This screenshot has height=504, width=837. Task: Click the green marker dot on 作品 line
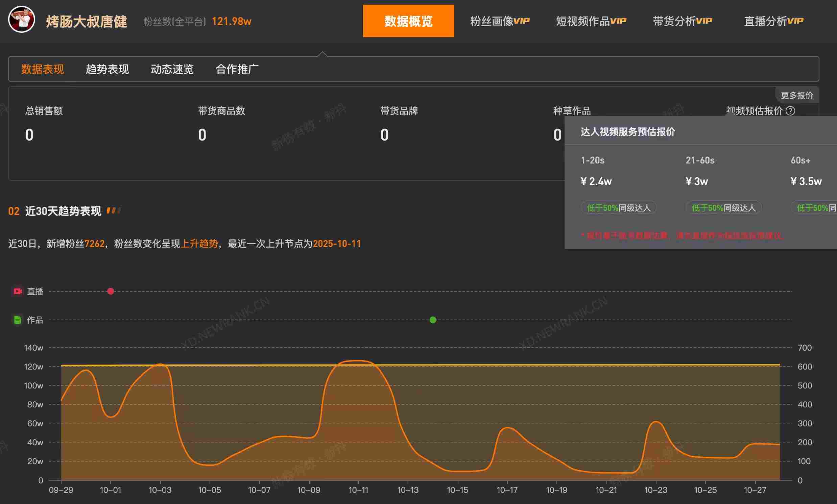[x=433, y=320]
